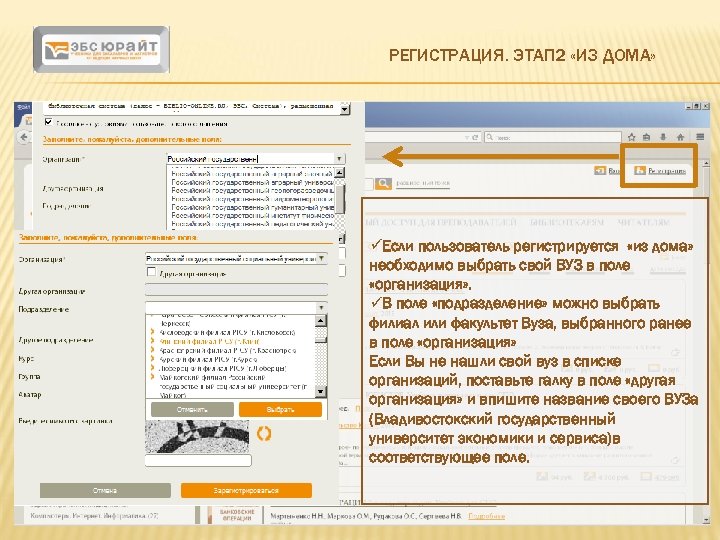Viewport: 720px width, 540px height.
Task: Select the Люберецкий филиал РГСУ entry
Action: pos(223,368)
